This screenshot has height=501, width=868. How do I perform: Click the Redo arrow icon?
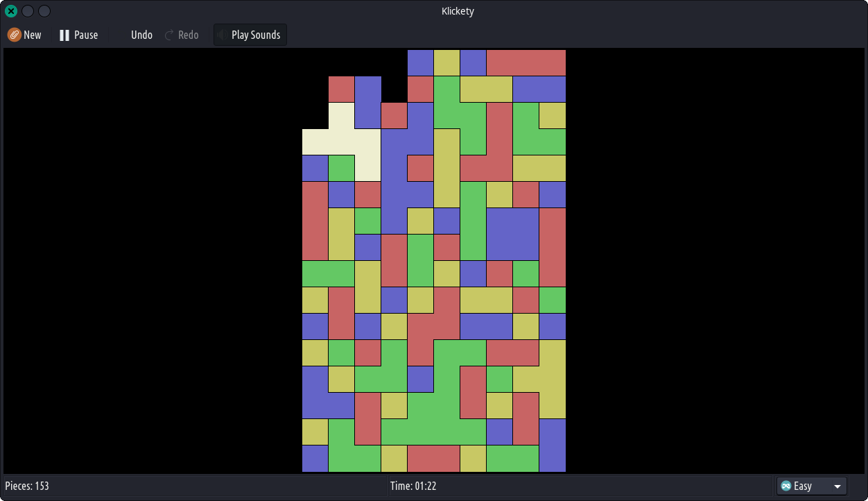click(x=169, y=35)
